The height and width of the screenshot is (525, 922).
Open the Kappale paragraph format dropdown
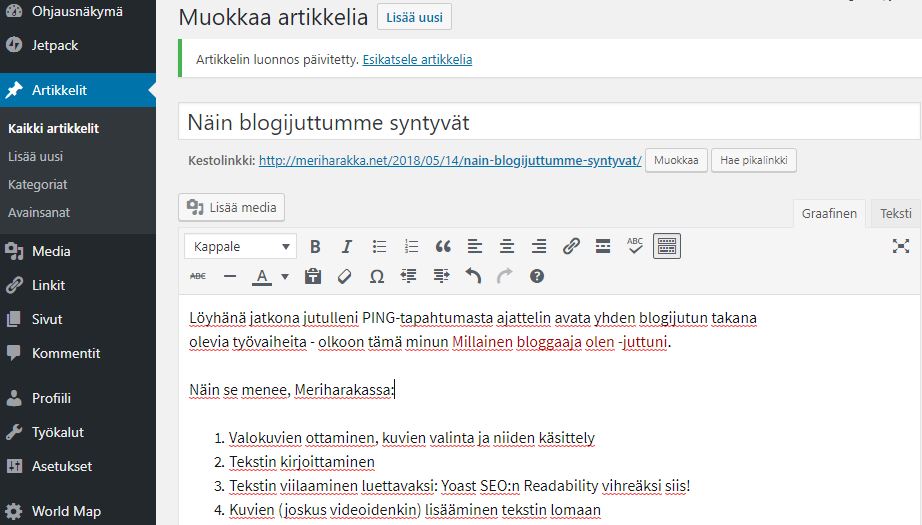(241, 246)
